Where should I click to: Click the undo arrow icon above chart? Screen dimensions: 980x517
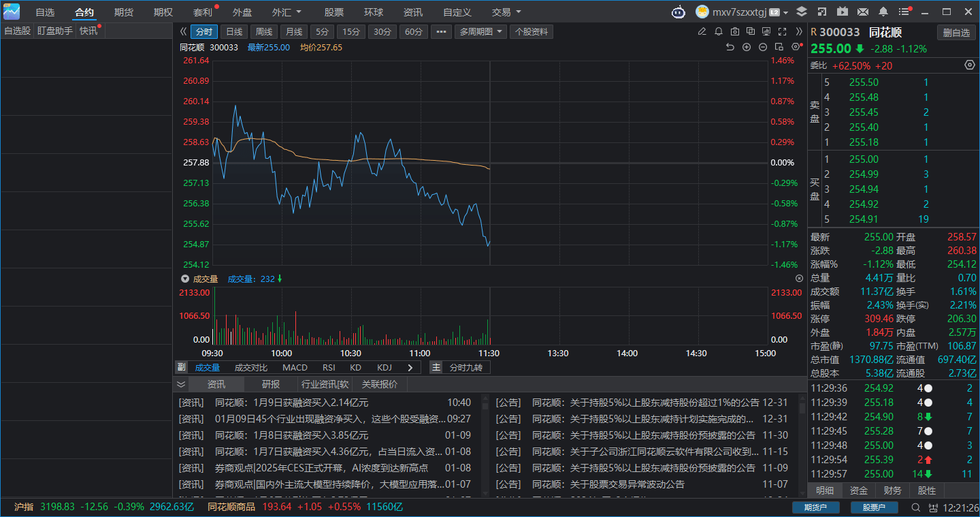click(730, 47)
